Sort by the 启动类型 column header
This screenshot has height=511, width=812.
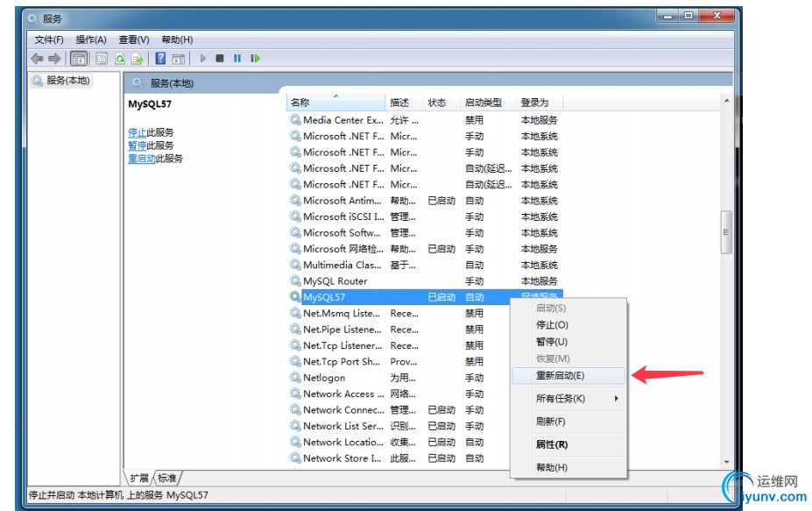click(x=489, y=103)
